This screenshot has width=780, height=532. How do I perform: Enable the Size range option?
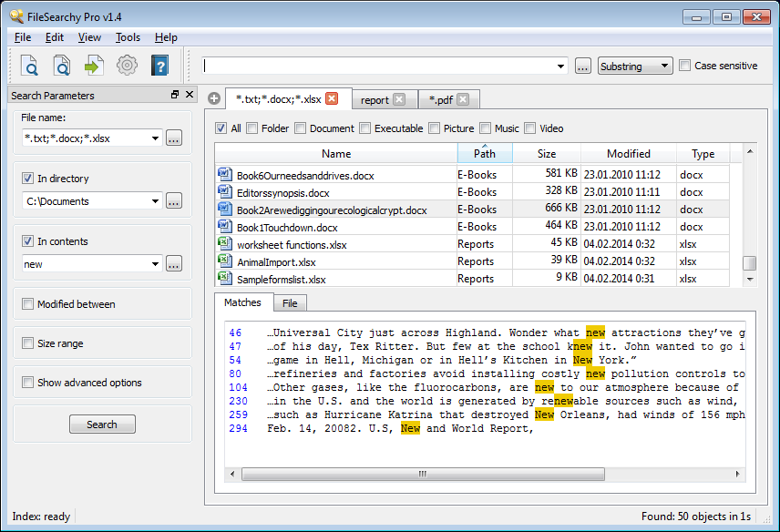(x=28, y=343)
